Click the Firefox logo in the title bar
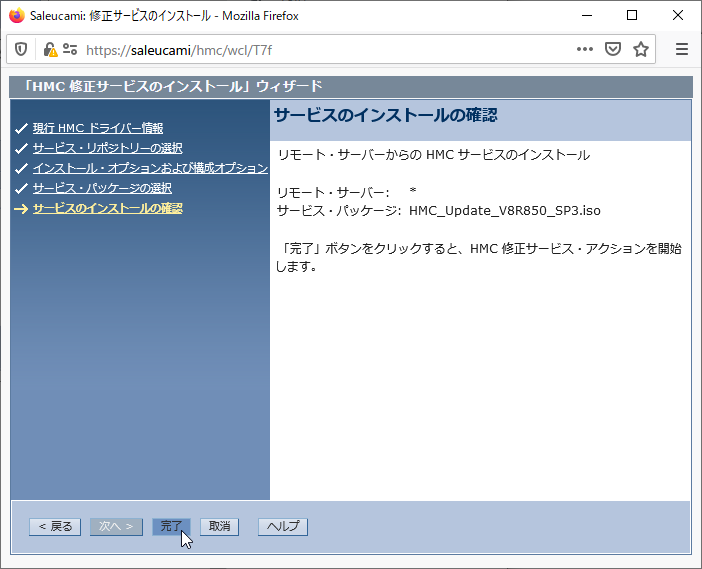Screen dimensions: 702x569 (16, 16)
